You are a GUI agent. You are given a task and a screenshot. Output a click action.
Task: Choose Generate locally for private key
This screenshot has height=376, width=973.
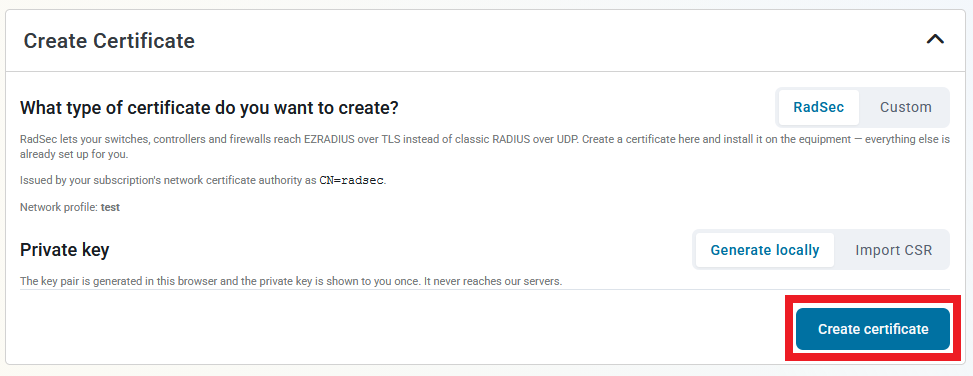[x=764, y=250]
